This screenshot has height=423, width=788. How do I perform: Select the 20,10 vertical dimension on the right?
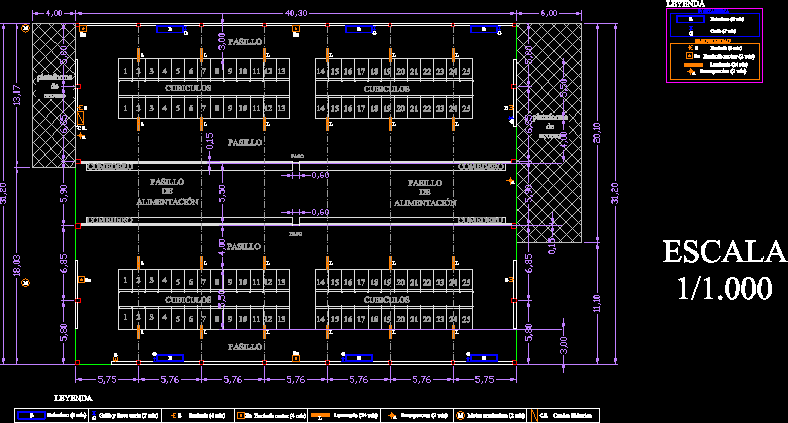(597, 133)
